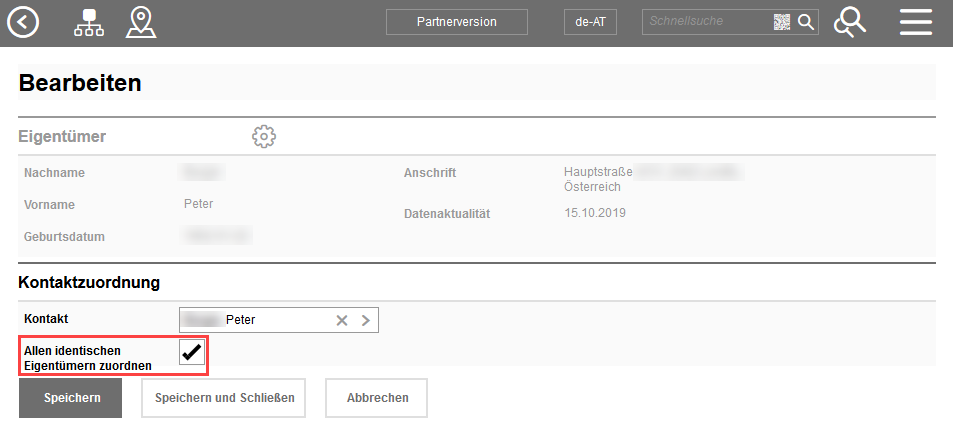953x424 pixels.
Task: Open the hamburger main menu
Action: pyautogui.click(x=916, y=23)
